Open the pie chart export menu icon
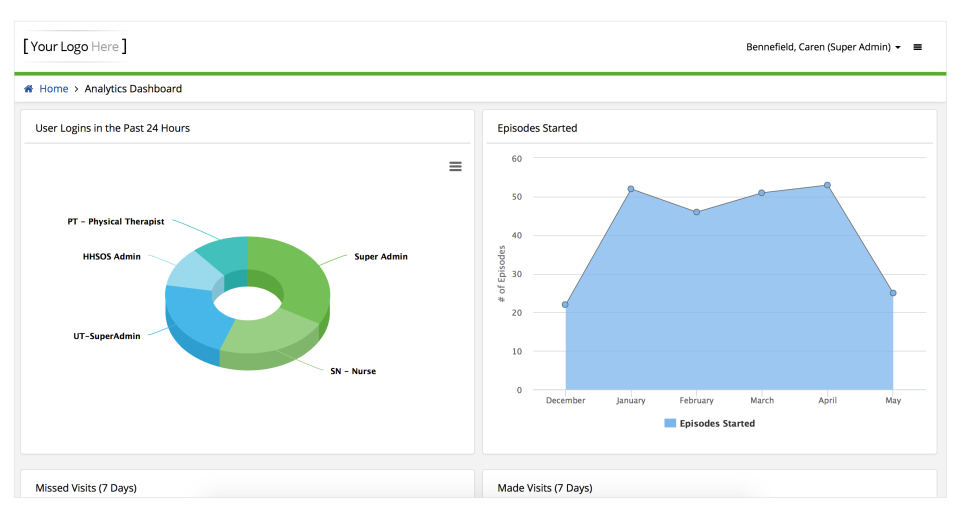This screenshot has width=960, height=519. click(x=455, y=166)
